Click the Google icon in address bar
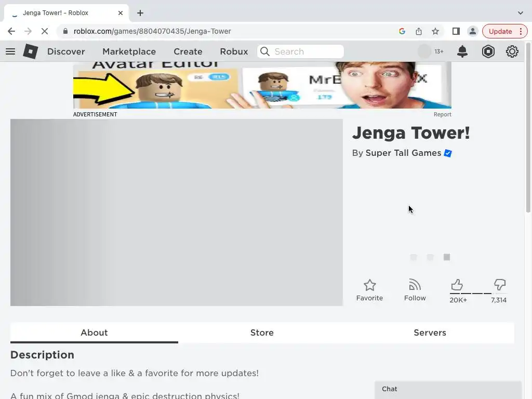Image resolution: width=532 pixels, height=399 pixels. click(x=402, y=31)
